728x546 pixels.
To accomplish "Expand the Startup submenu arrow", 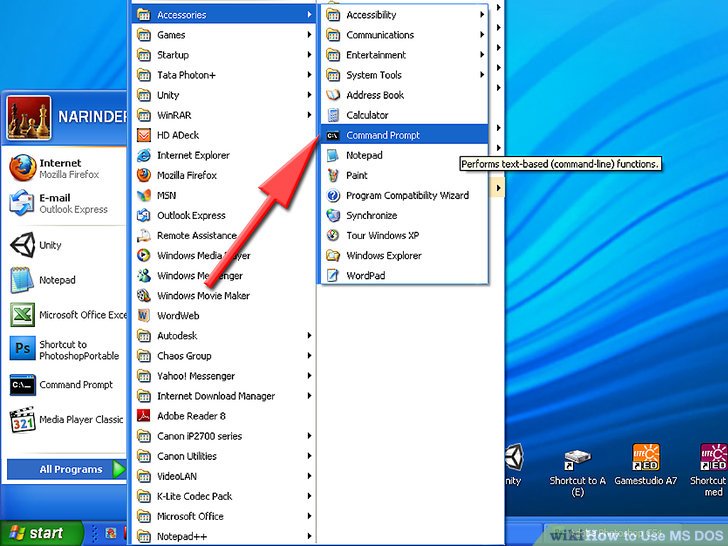I will pos(309,55).
